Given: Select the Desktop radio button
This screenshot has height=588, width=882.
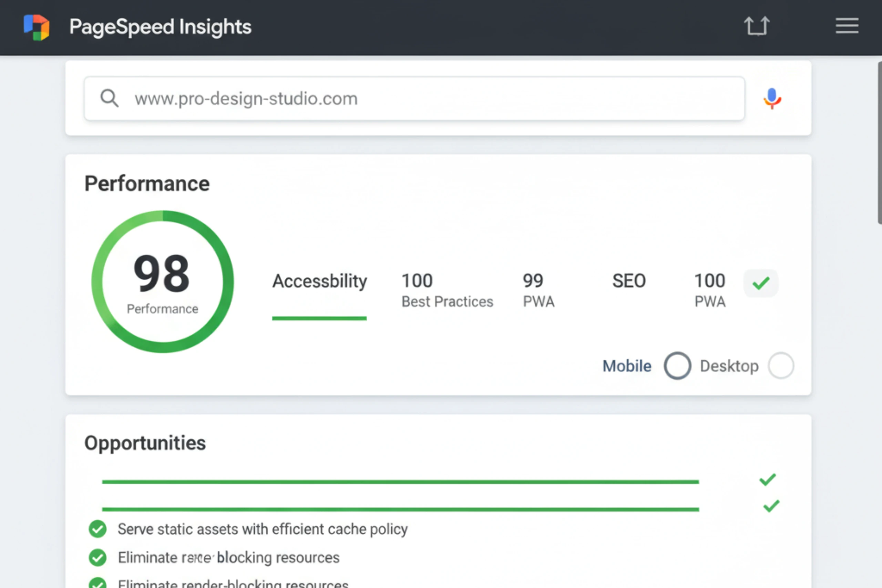Looking at the screenshot, I should click(781, 365).
